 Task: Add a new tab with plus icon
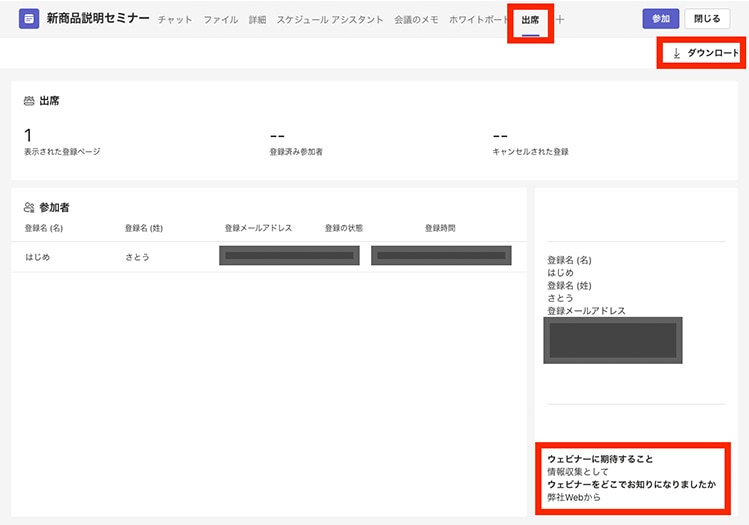(x=560, y=20)
